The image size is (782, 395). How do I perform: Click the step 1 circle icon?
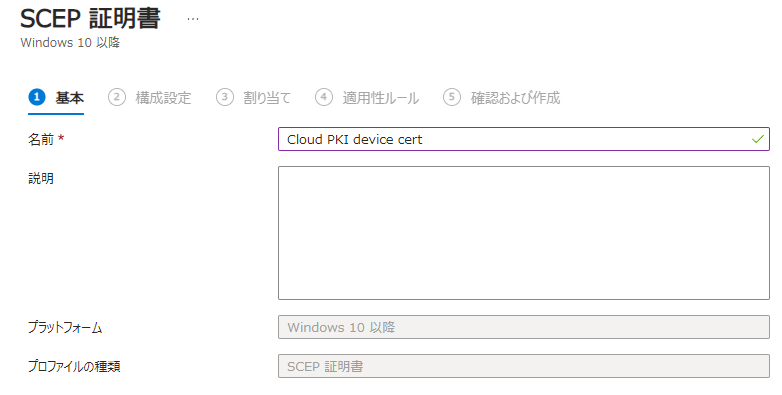[x=37, y=97]
